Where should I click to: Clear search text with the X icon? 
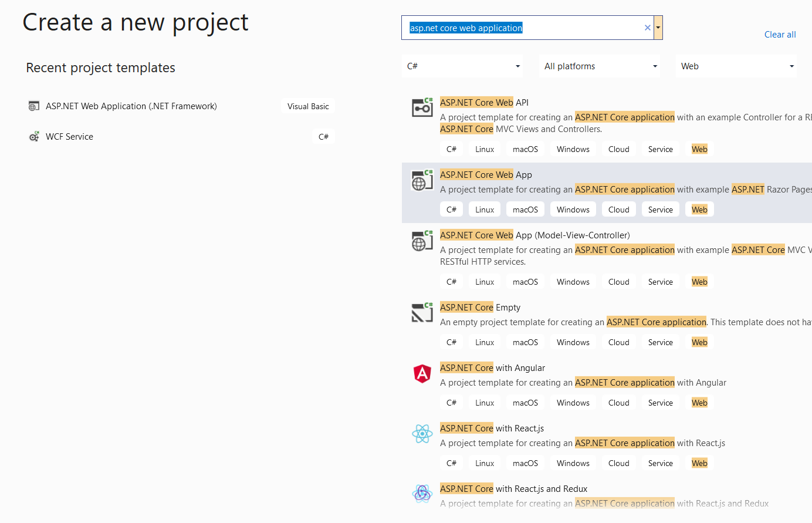tap(648, 28)
